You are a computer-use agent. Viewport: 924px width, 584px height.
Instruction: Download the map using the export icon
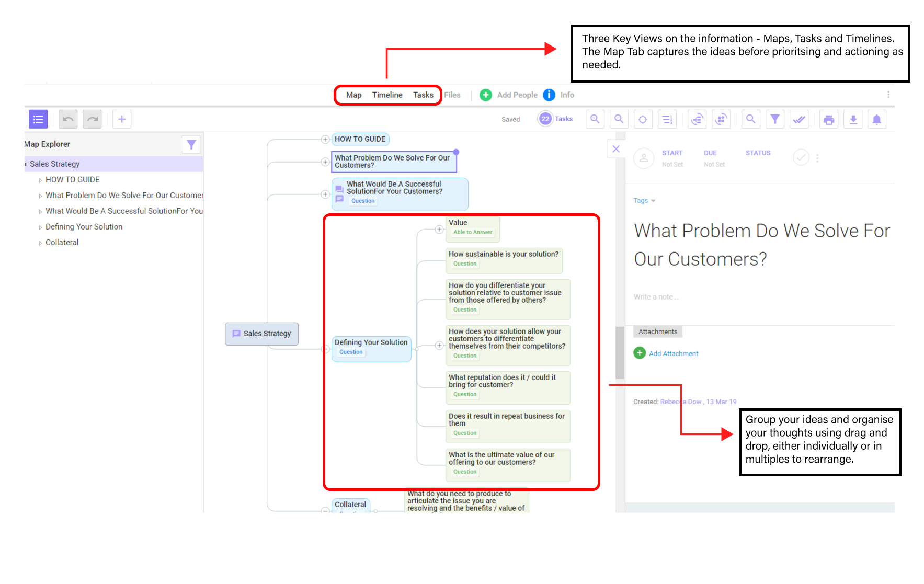pyautogui.click(x=853, y=119)
